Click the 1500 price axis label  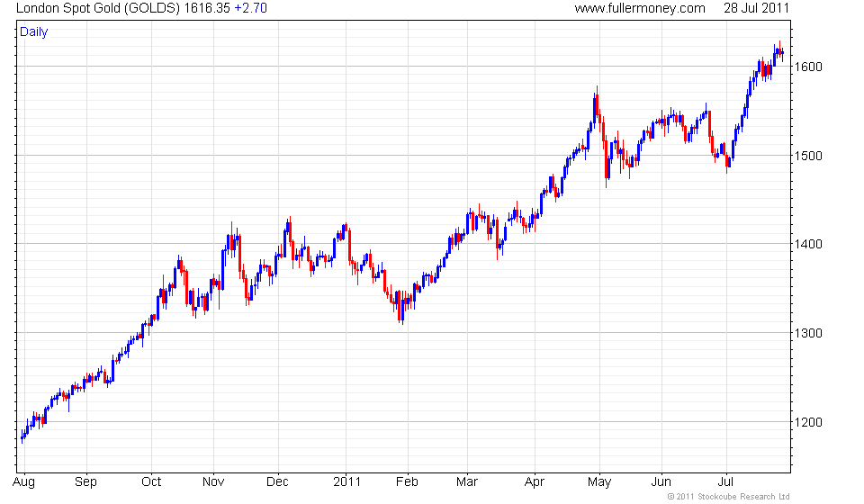coord(808,156)
